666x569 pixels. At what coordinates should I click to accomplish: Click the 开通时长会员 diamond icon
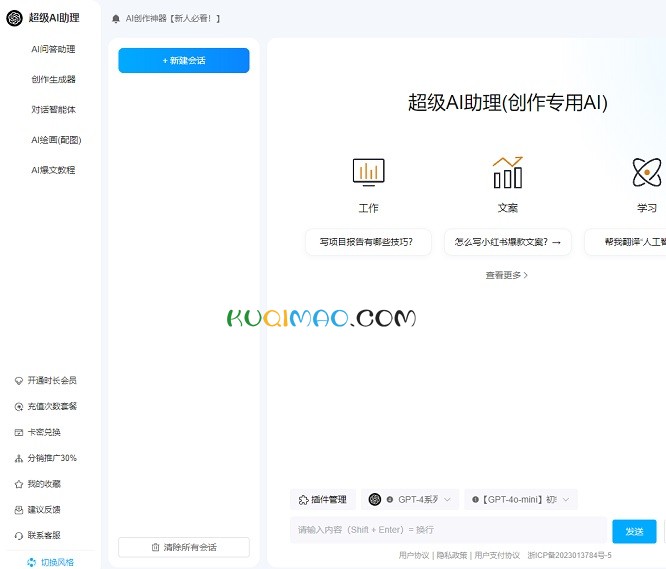coord(19,381)
